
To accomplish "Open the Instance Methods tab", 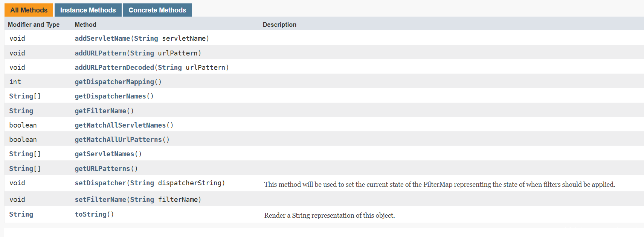I will click(x=88, y=10).
